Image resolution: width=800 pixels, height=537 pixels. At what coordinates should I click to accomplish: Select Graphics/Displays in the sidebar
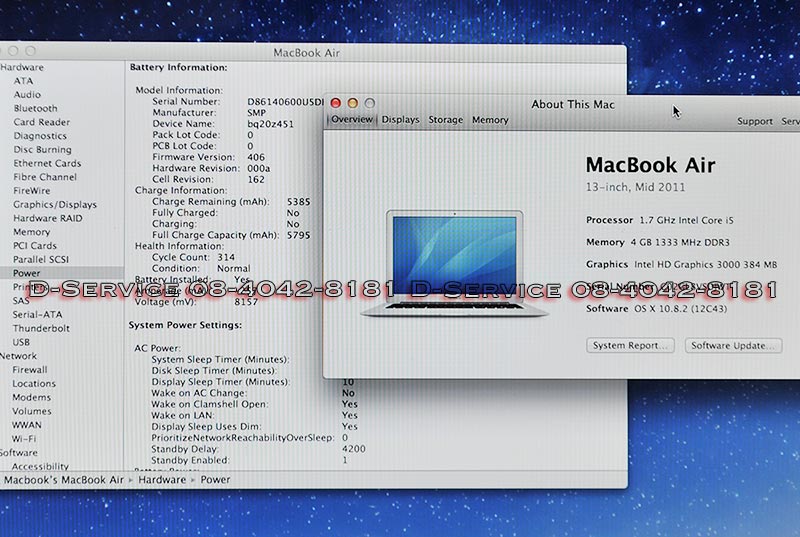point(55,204)
